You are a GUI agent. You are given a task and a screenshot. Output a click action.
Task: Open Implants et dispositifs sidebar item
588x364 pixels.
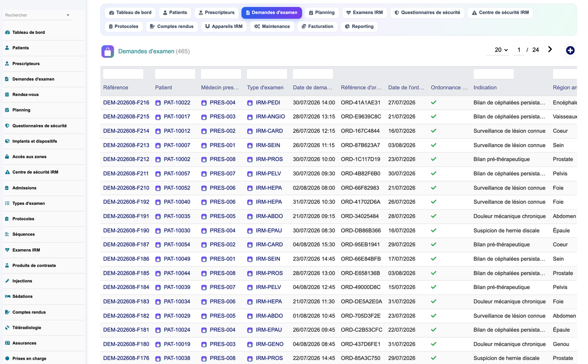34,141
